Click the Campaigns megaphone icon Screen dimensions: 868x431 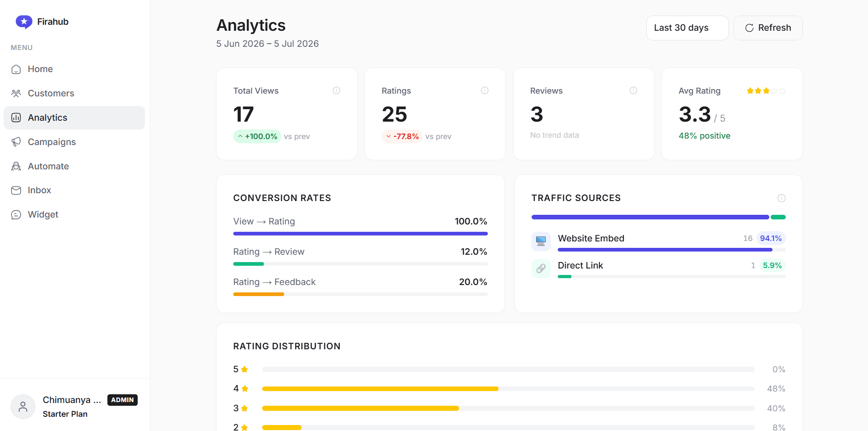[x=16, y=142]
